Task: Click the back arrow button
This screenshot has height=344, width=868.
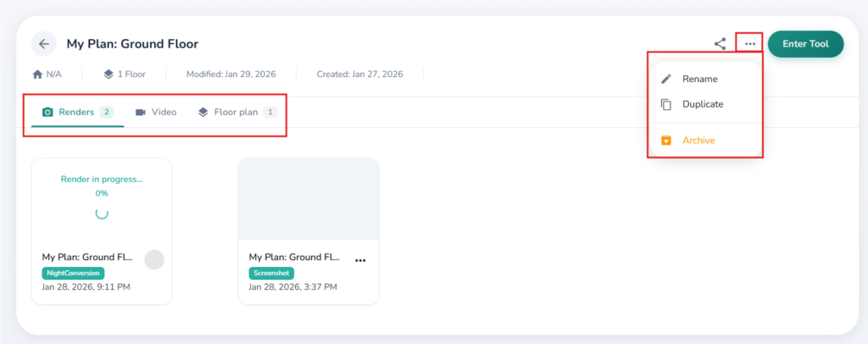Action: [43, 44]
